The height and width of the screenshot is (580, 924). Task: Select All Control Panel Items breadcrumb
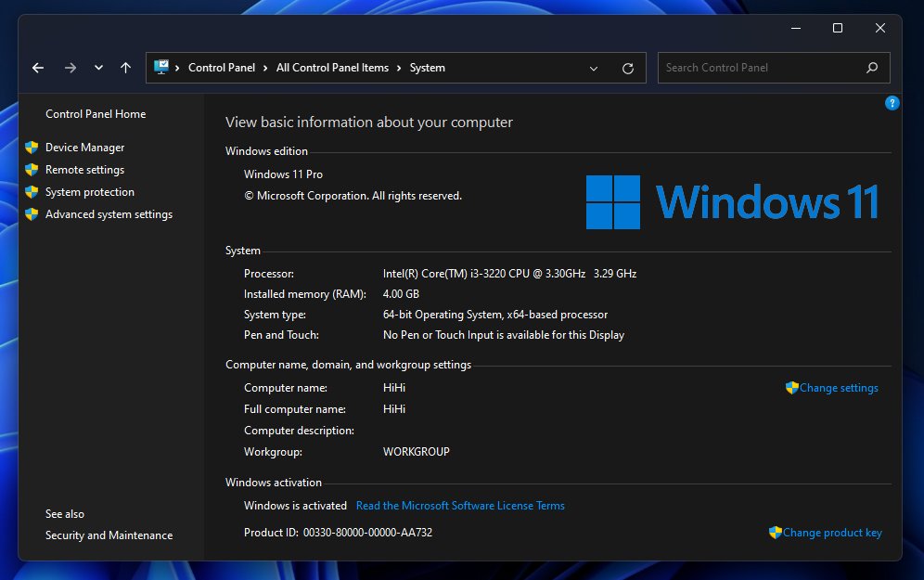[x=332, y=68]
